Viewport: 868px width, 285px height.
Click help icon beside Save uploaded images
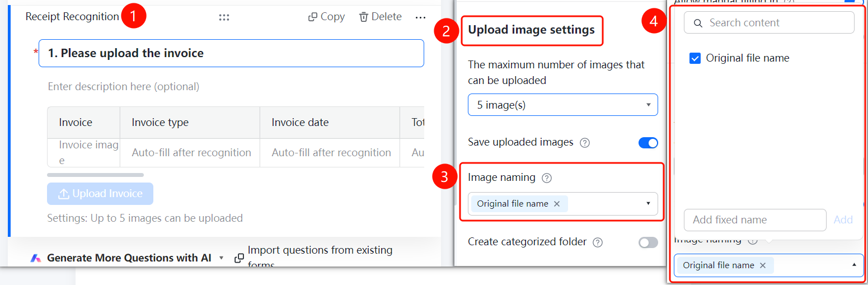(585, 142)
